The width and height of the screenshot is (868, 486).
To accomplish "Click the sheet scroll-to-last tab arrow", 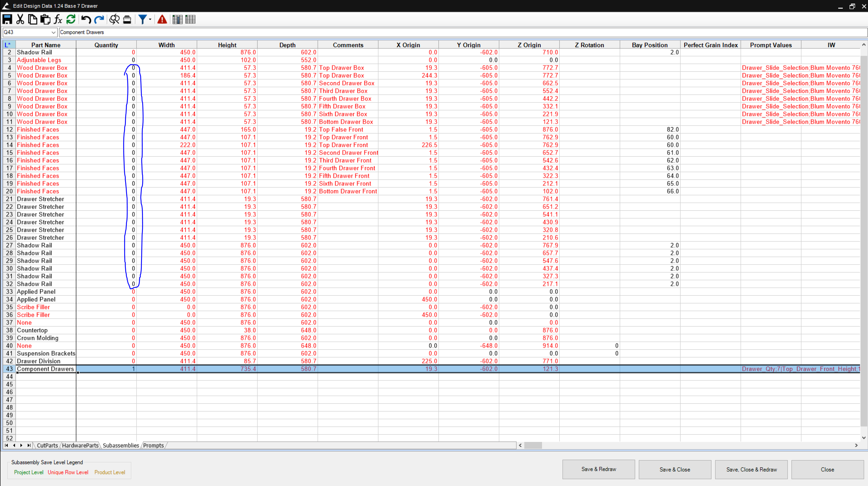I will (x=29, y=445).
